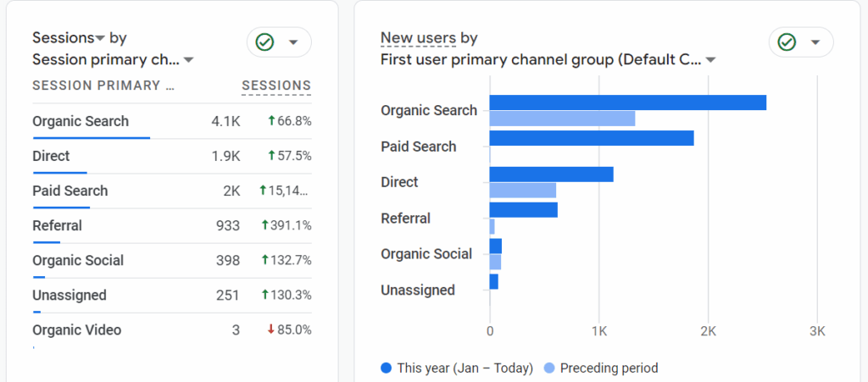Click the green checkmark on New users card

[787, 42]
